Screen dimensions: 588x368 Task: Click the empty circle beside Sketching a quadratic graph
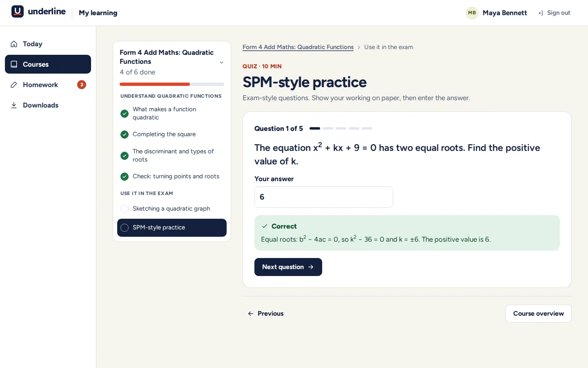[125, 209]
